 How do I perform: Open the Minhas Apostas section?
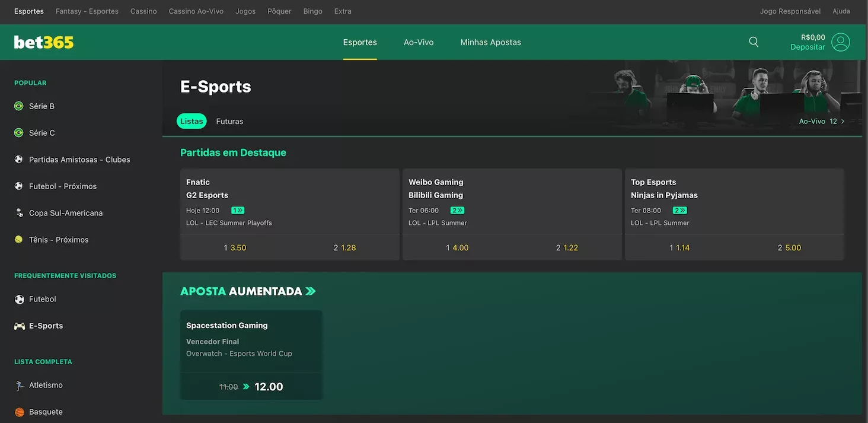[x=490, y=42]
